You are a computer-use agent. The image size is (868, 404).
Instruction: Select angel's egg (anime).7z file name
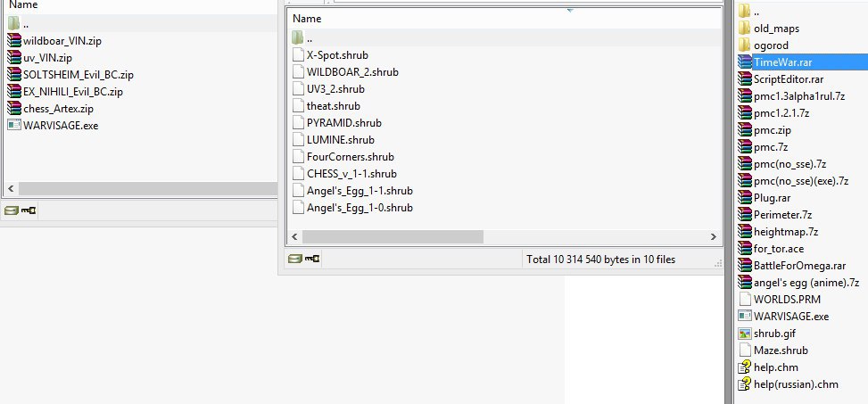[x=806, y=283]
